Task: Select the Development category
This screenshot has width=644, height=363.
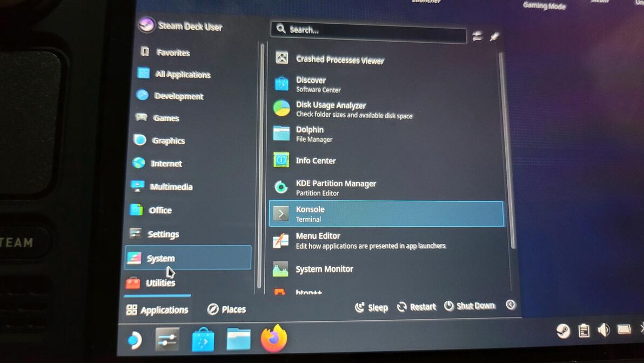Action: coord(170,96)
